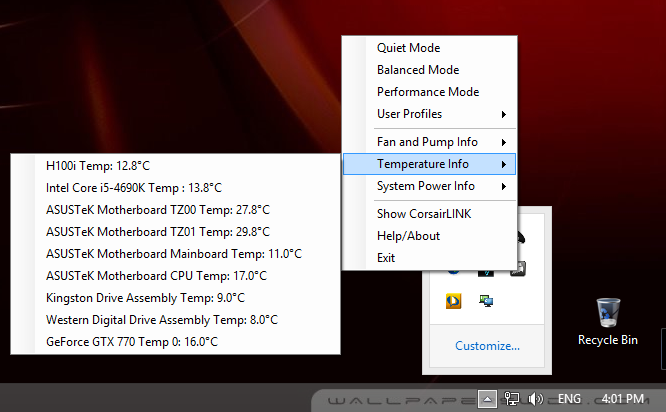Click GeForce GTX 770 Temp 0 reading

(x=175, y=342)
